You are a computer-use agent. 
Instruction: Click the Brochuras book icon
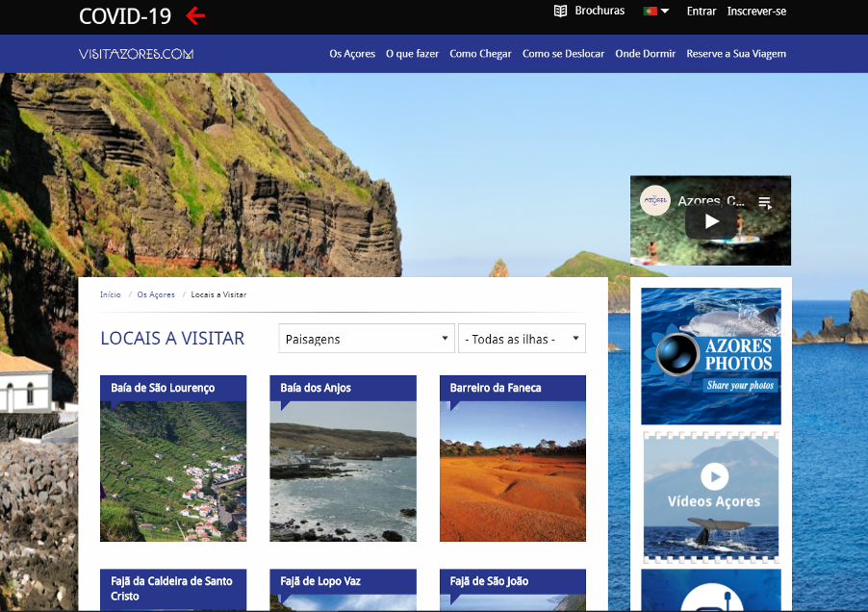point(560,12)
